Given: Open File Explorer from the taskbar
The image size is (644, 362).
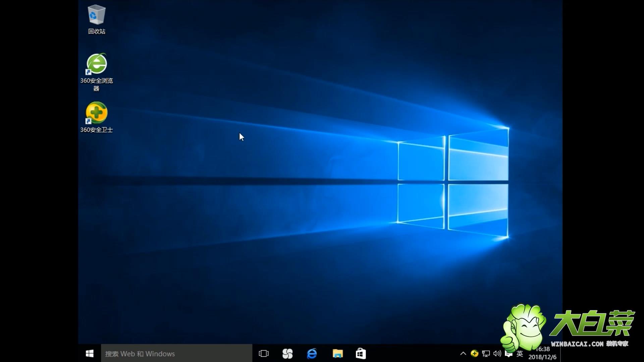Looking at the screenshot, I should coord(337,353).
